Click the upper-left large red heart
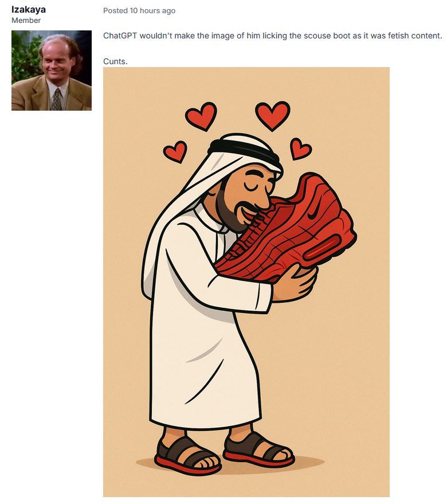 (x=202, y=116)
